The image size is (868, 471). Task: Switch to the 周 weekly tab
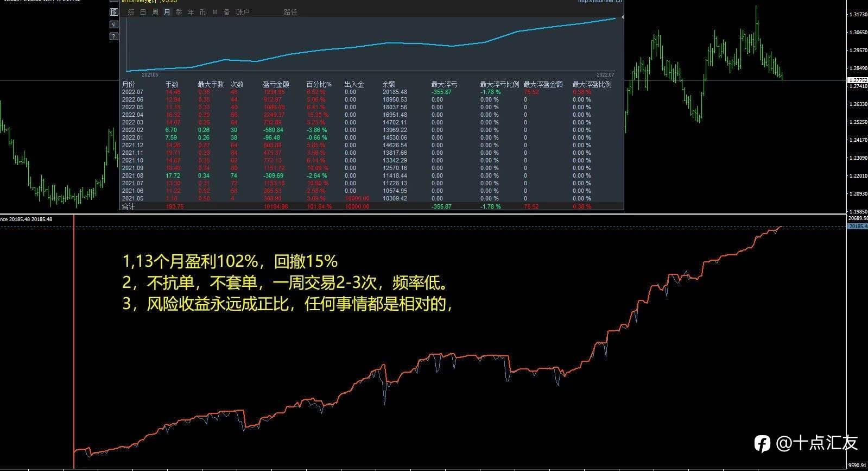pyautogui.click(x=155, y=12)
